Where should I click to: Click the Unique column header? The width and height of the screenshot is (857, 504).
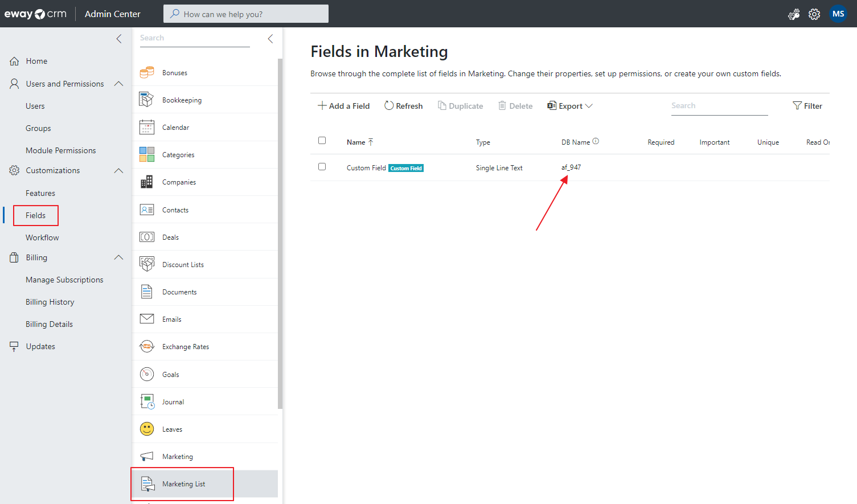768,142
